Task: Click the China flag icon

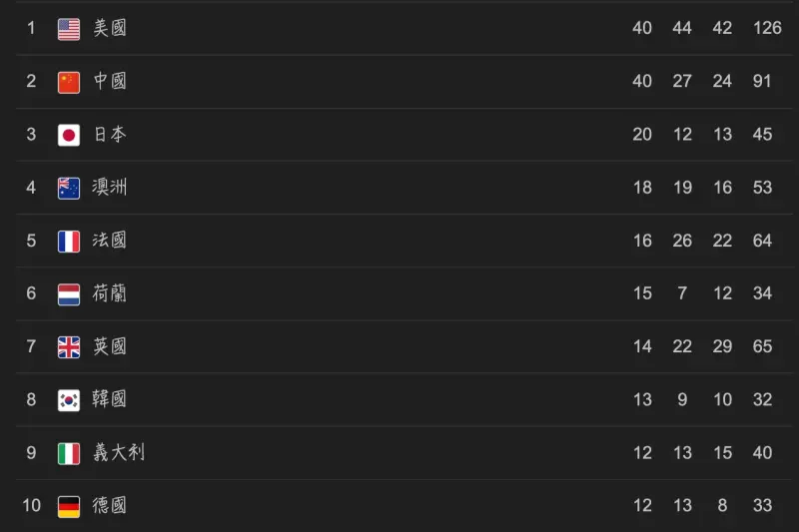Action: [69, 83]
